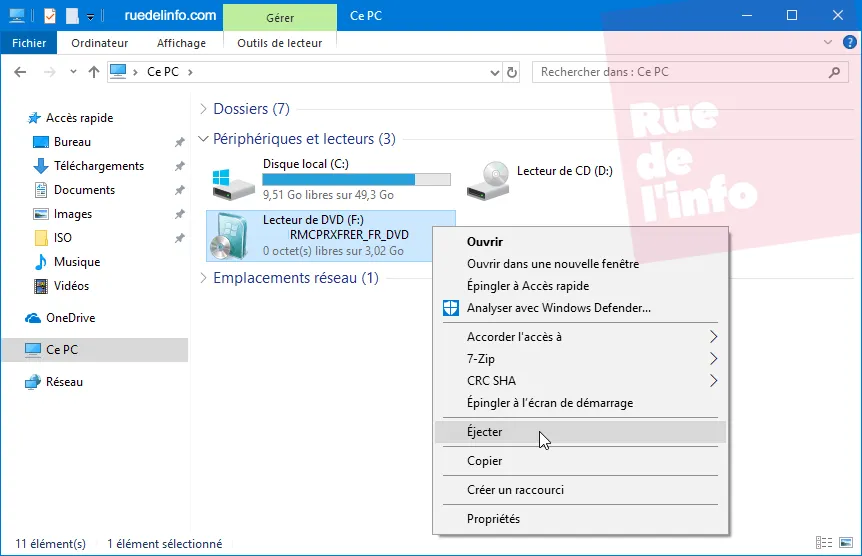Click the Disque local (C:) capacity bar
This screenshot has height=556, width=862.
click(x=356, y=179)
